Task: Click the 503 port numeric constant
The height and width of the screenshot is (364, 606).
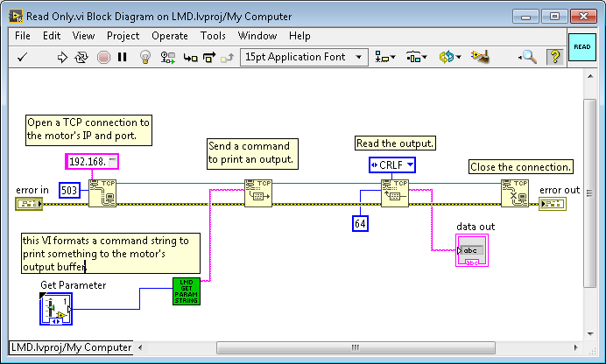Action: (x=69, y=190)
